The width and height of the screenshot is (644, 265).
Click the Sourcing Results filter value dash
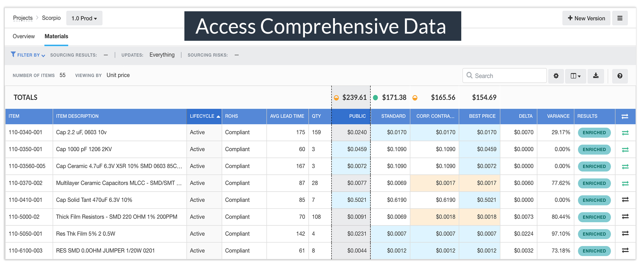106,55
